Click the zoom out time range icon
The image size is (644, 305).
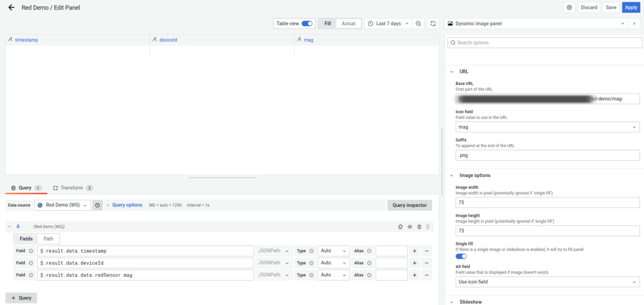coord(418,23)
